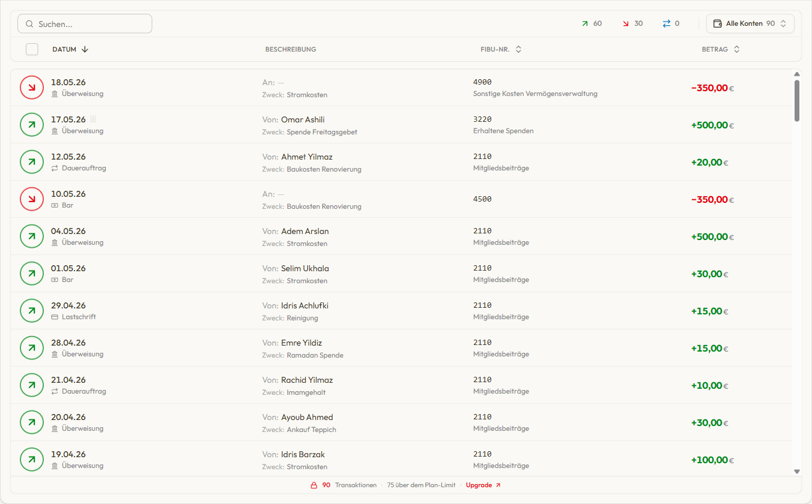
Task: Open the transaction from Ahmet Yilmaz
Action: click(401, 162)
